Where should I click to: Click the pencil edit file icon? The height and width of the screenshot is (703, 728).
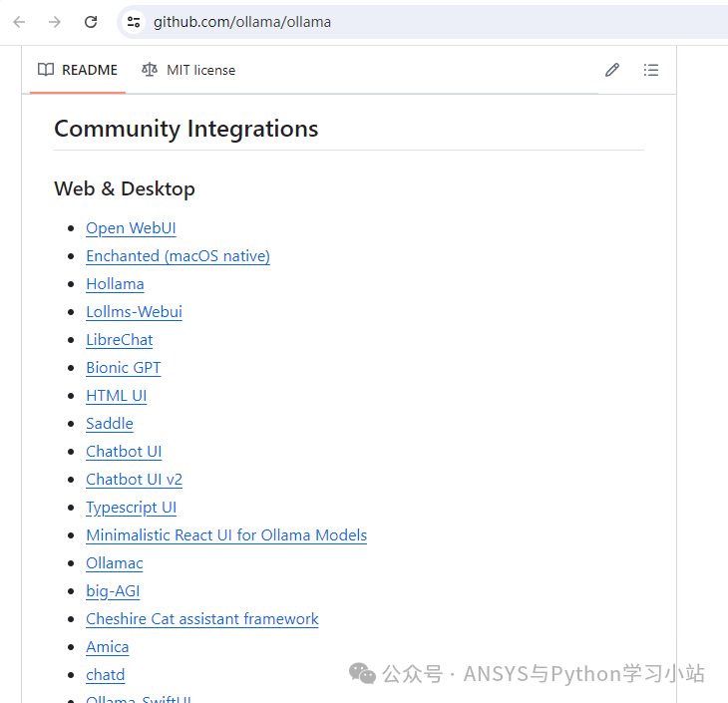tap(612, 70)
